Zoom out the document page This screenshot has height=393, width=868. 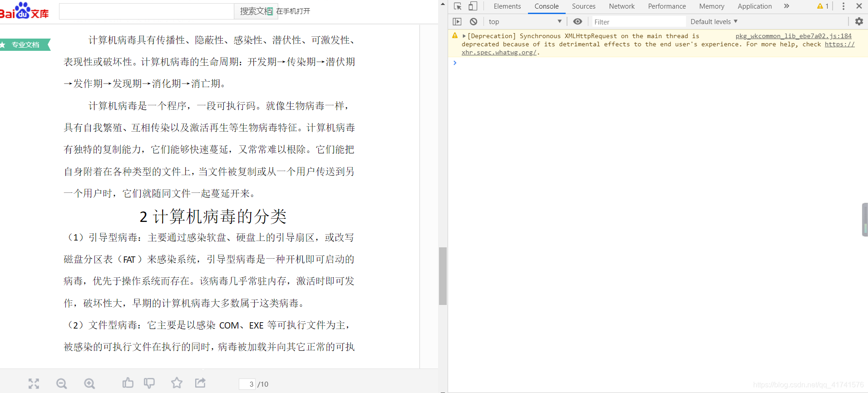62,384
